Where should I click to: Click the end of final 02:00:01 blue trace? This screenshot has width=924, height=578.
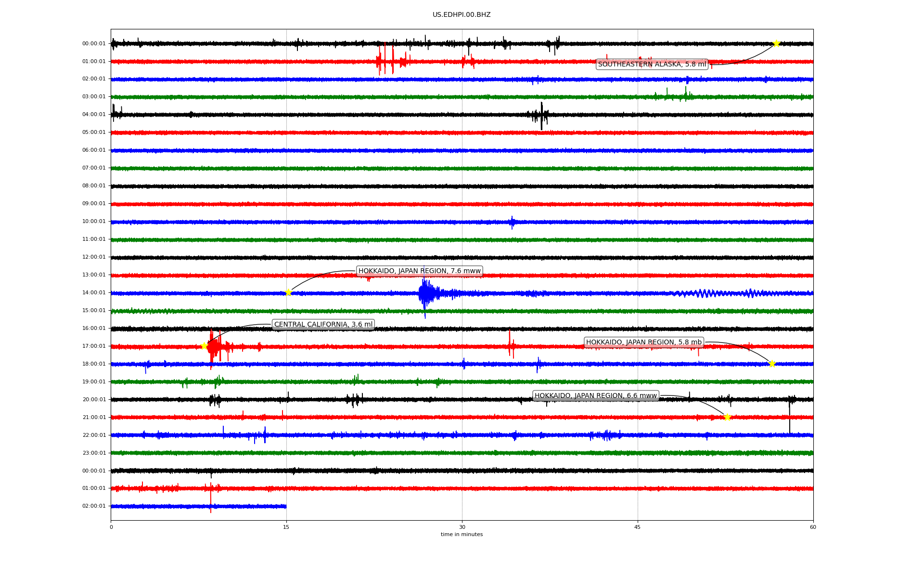pyautogui.click(x=285, y=506)
